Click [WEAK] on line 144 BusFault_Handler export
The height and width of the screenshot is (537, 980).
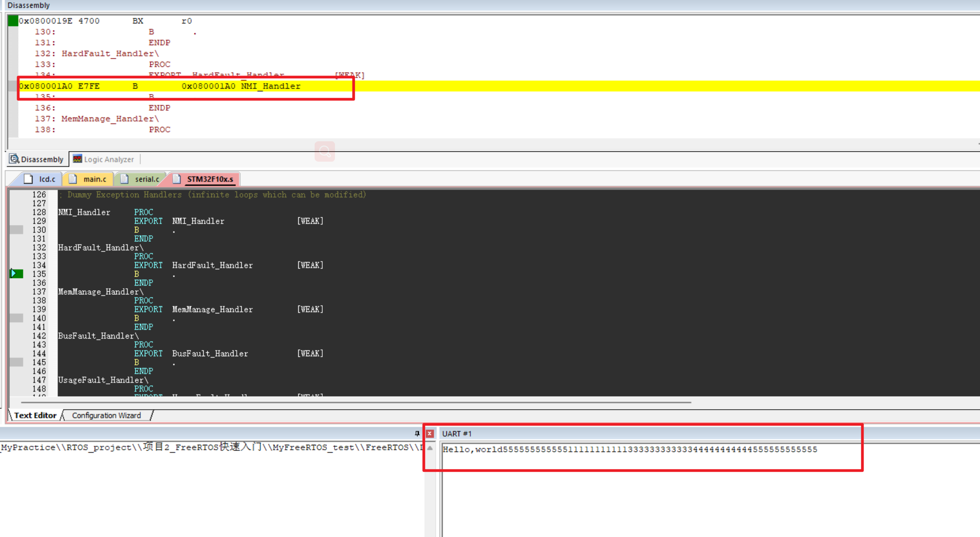click(x=310, y=353)
